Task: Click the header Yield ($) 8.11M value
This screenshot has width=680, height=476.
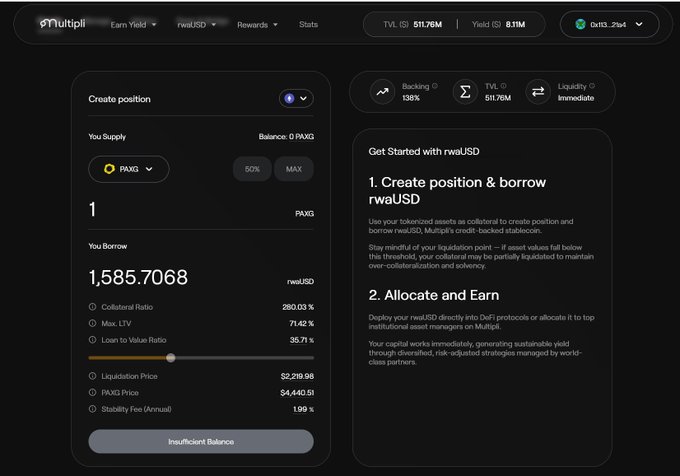Action: (x=515, y=24)
